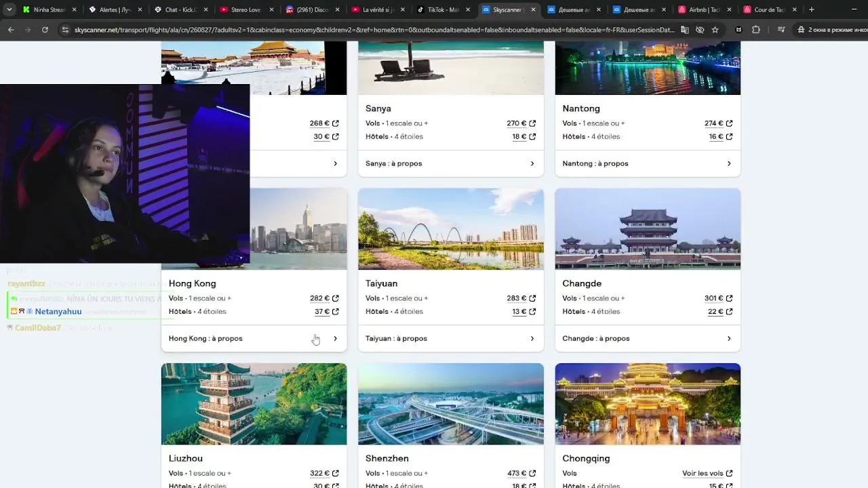Expand the Hong Kong à propos chevron
The image size is (868, 488).
tap(335, 338)
